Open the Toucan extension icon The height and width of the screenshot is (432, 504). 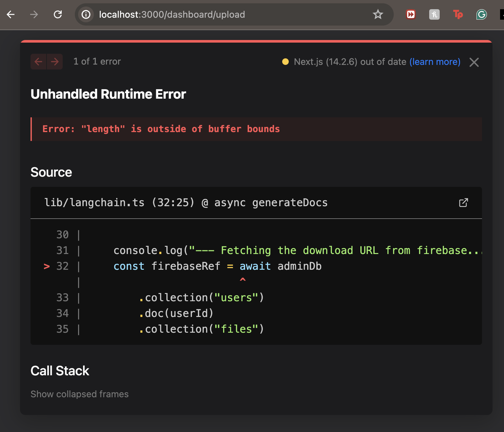click(x=458, y=14)
